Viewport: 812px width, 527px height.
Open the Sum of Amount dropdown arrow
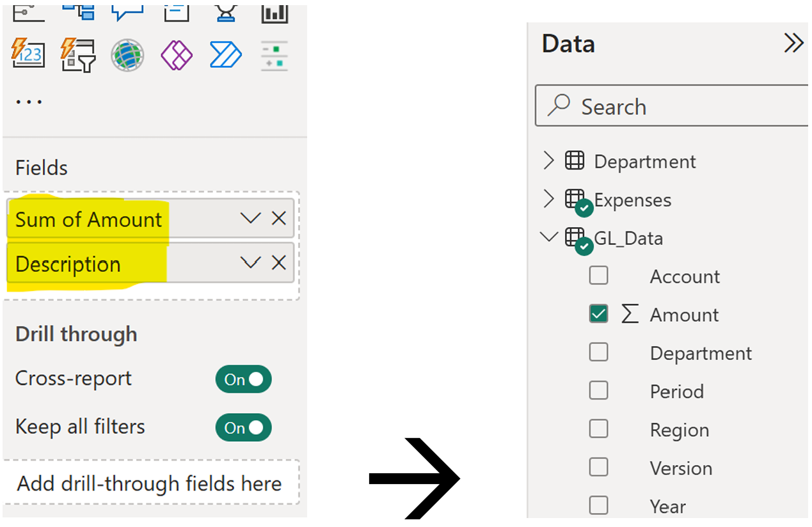[250, 219]
